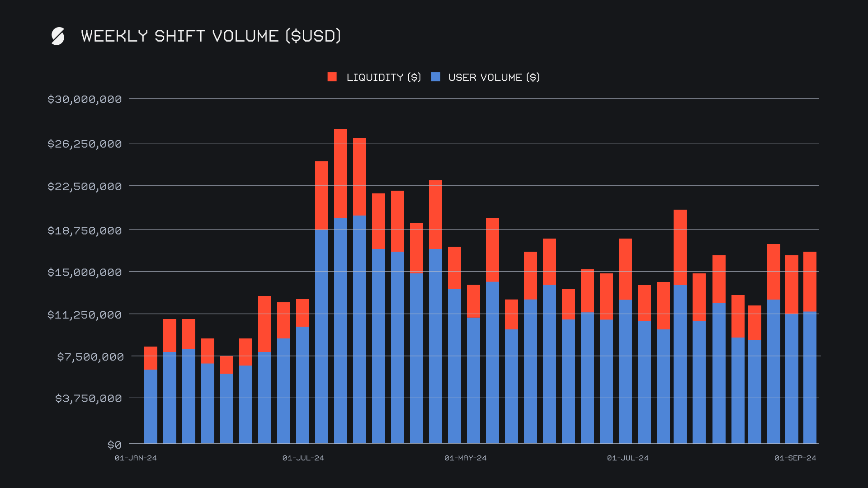Viewport: 868px width, 488px height.
Task: Select the 01-JAN-24 date marker
Action: point(136,458)
